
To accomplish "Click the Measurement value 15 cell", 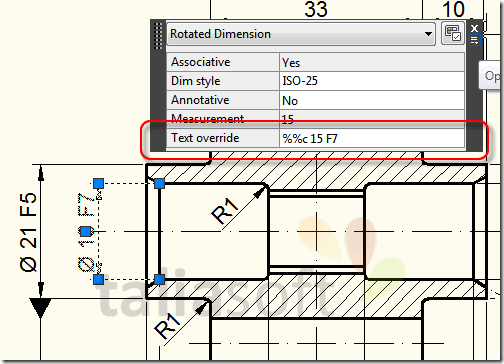I will (372, 119).
